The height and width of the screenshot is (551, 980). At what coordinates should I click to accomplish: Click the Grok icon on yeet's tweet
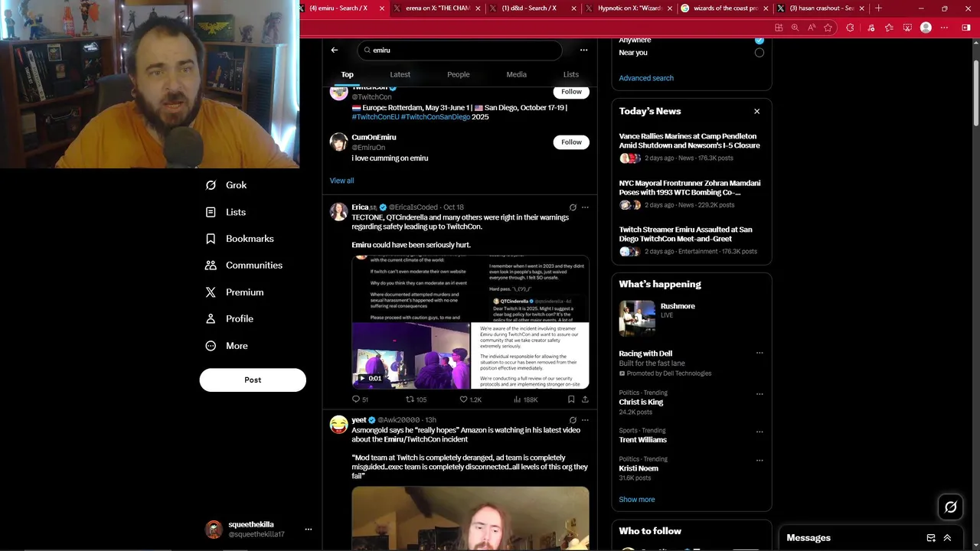(573, 420)
